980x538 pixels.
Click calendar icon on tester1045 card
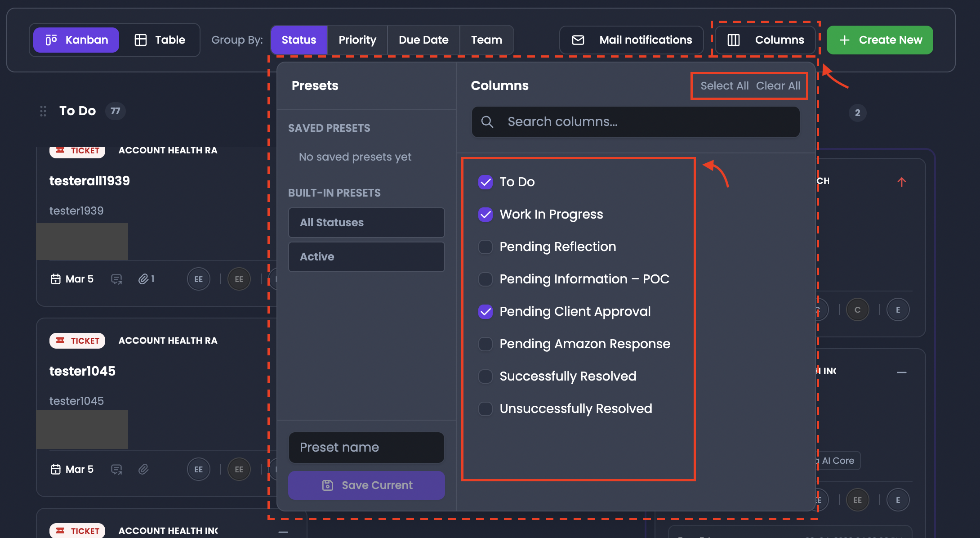coord(56,470)
